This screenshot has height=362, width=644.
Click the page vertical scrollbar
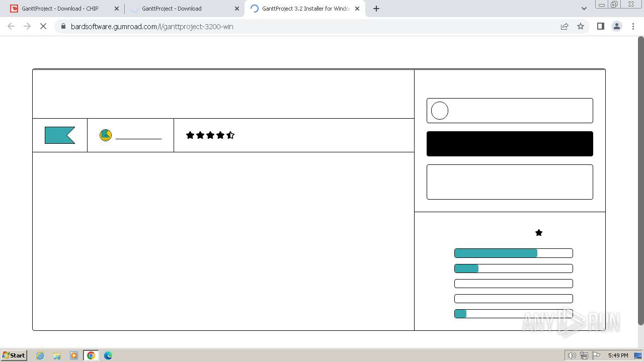click(640, 181)
